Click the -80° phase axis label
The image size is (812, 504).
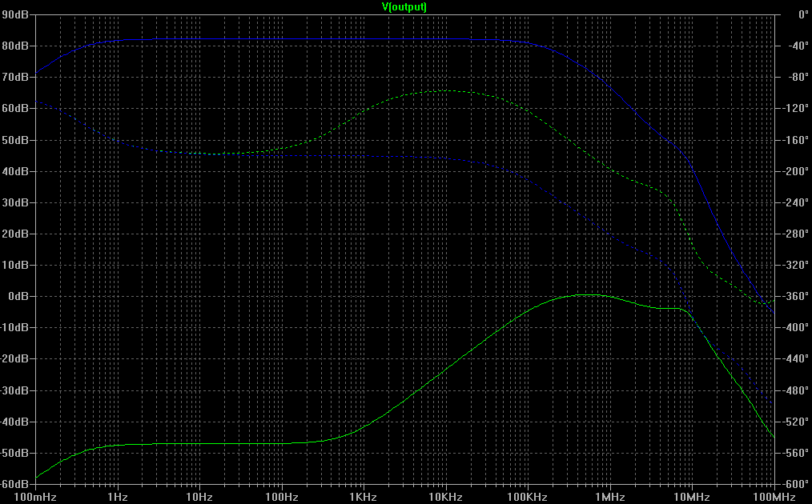tap(797, 77)
